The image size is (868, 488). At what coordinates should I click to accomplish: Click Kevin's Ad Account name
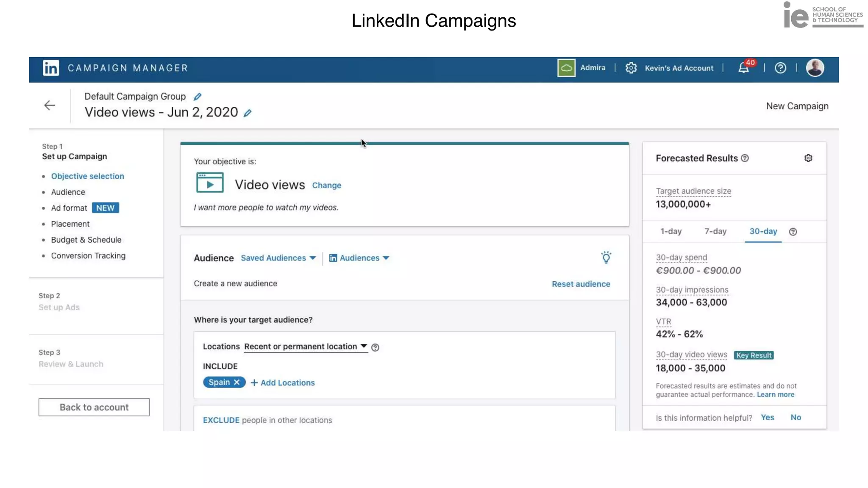(679, 68)
